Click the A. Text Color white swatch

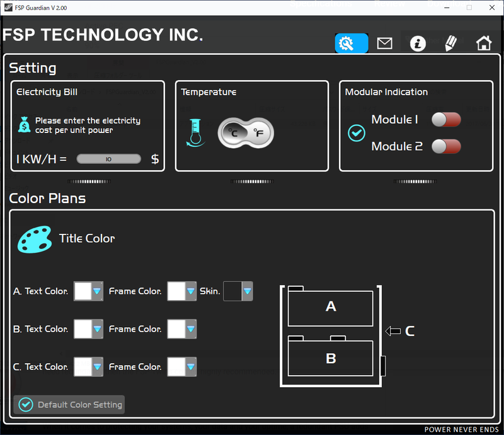(83, 291)
